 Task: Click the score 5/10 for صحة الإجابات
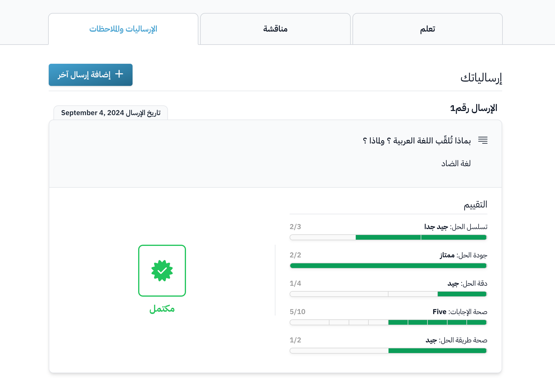[x=298, y=312]
